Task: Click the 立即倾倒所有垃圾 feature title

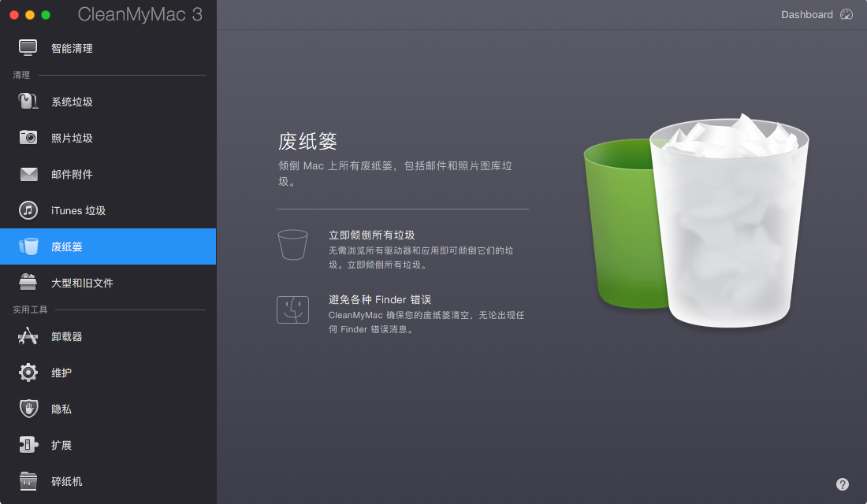Action: [371, 235]
